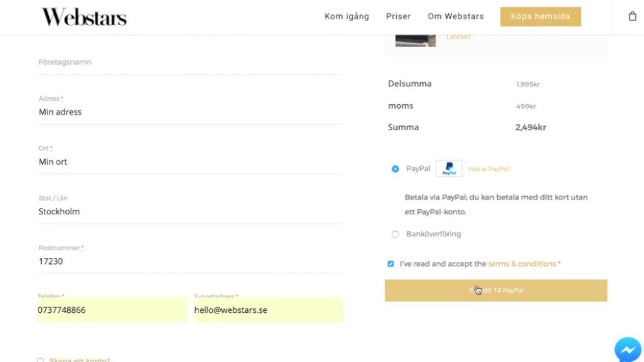The image size is (644, 362).
Task: Click the Delsumma amount 1,995kr
Action: point(528,84)
